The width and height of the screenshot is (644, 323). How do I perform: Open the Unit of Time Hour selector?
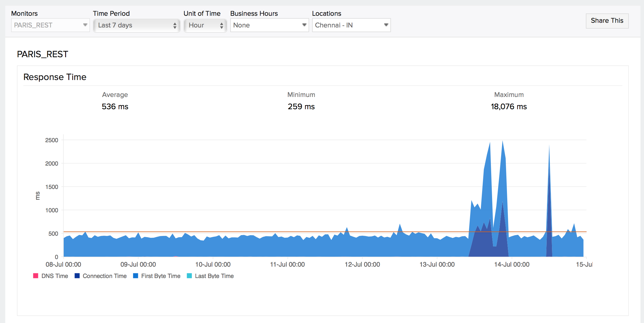click(x=205, y=25)
